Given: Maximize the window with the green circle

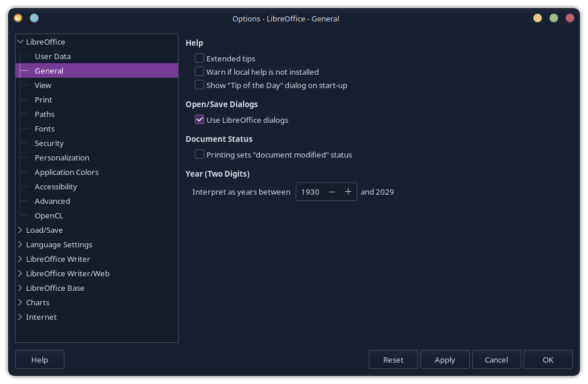Looking at the screenshot, I should 554,18.
